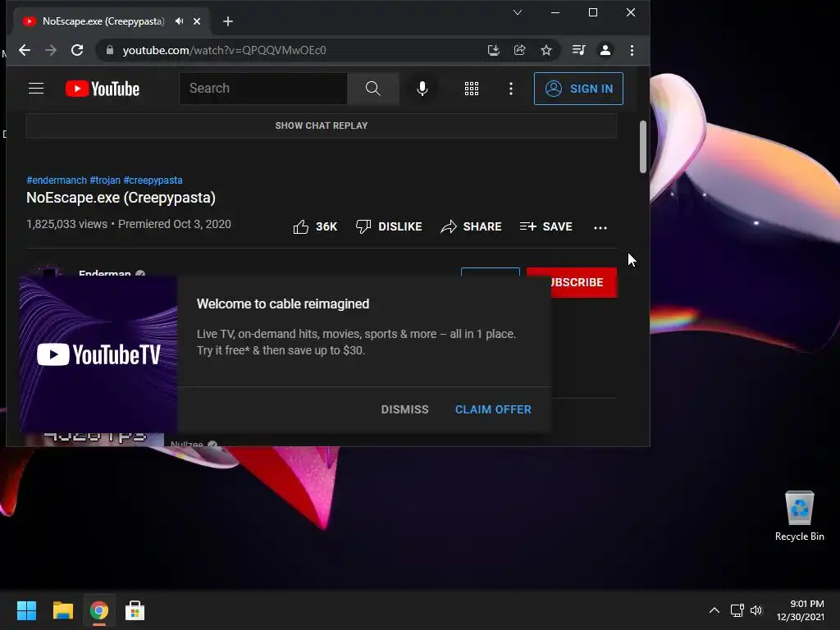Dismiss the YouTube TV offer
This screenshot has height=630, width=840.
(x=404, y=409)
